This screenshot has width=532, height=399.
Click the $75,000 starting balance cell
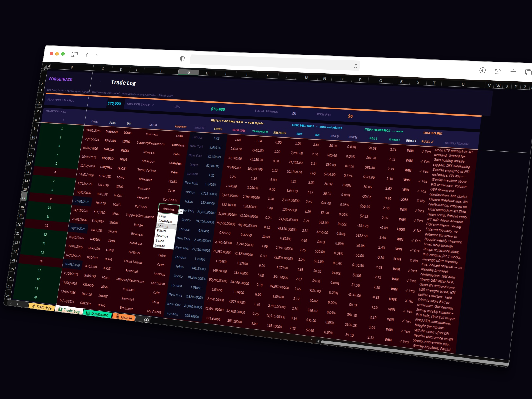coord(114,103)
